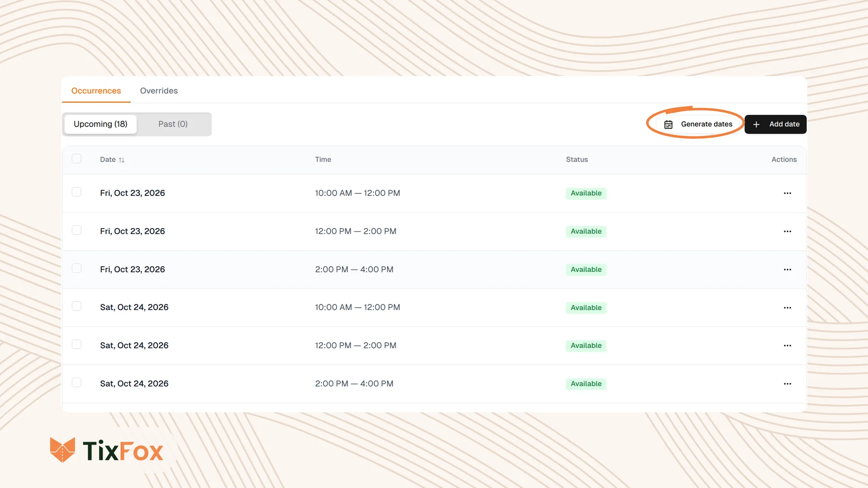Toggle the Date column sort arrows
Viewport: 868px width, 488px height.
pos(122,160)
